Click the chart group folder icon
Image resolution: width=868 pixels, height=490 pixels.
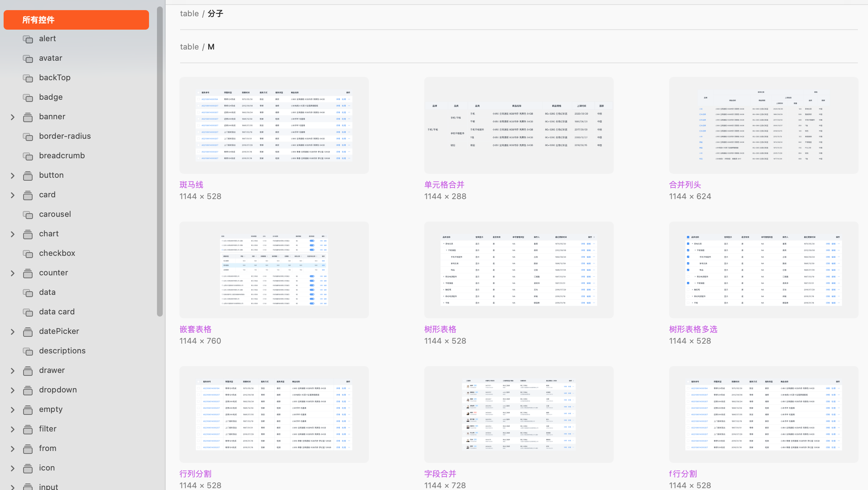point(28,234)
